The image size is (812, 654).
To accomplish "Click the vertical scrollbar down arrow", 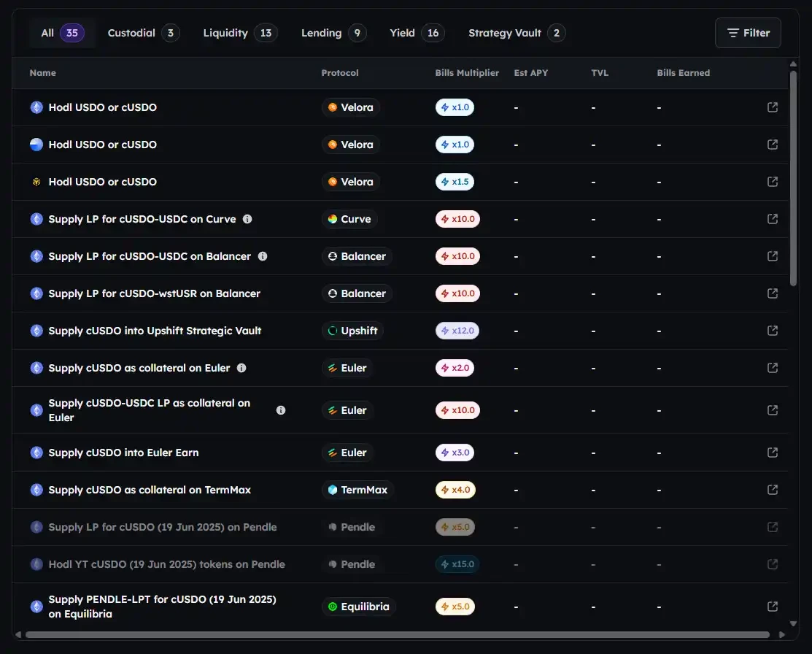I will tap(794, 624).
